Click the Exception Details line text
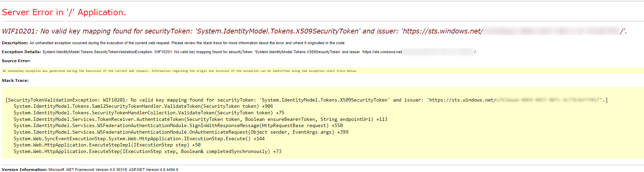644x172 pixels. coord(239,52)
